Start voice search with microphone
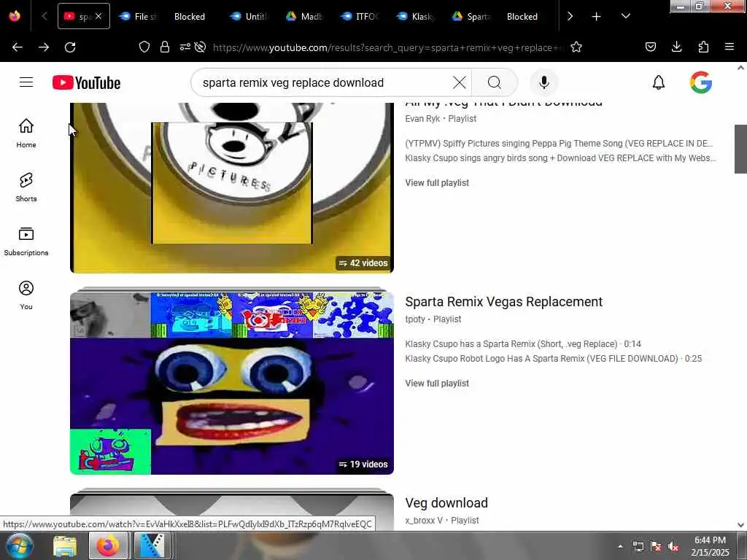The height and width of the screenshot is (560, 747). click(x=543, y=83)
